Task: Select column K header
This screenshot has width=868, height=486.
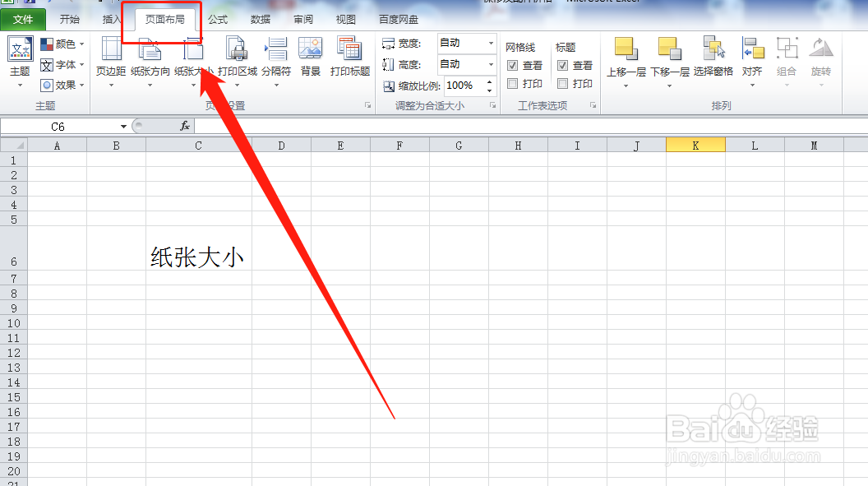Action: (x=695, y=145)
